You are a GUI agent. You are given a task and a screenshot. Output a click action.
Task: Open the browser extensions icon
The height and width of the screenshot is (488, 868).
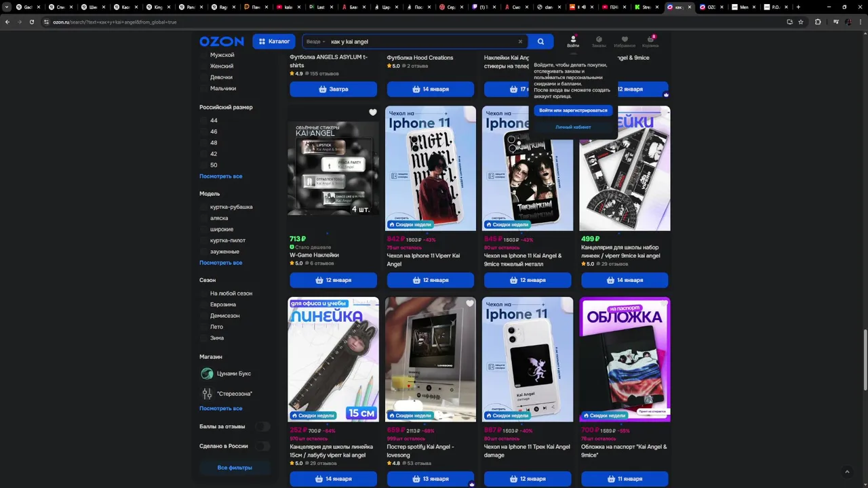pyautogui.click(x=818, y=22)
